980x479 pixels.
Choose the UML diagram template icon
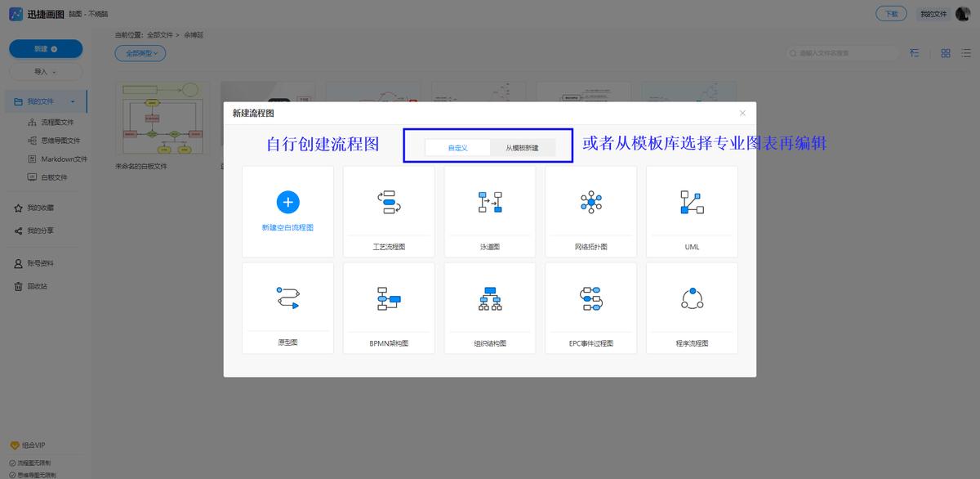[692, 208]
